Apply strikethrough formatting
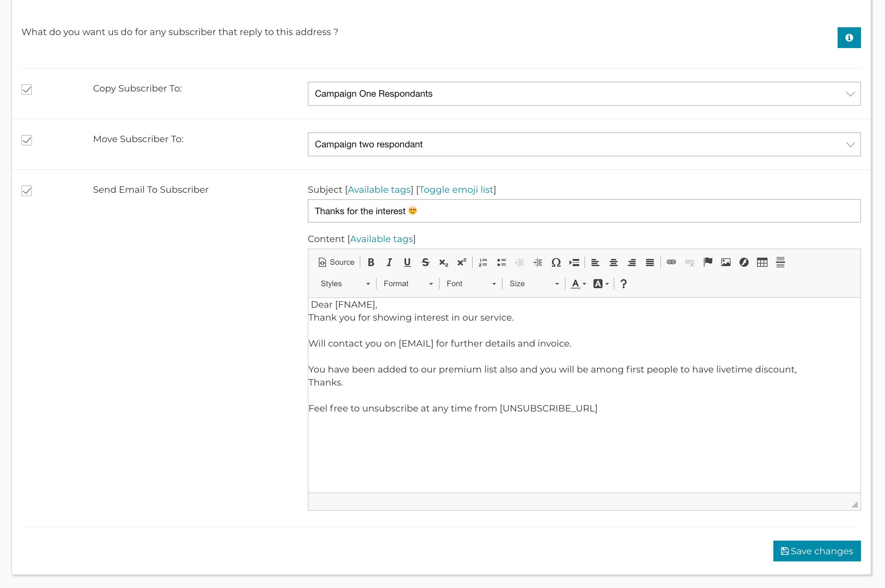Viewport: 885px width, 588px height. click(x=425, y=262)
